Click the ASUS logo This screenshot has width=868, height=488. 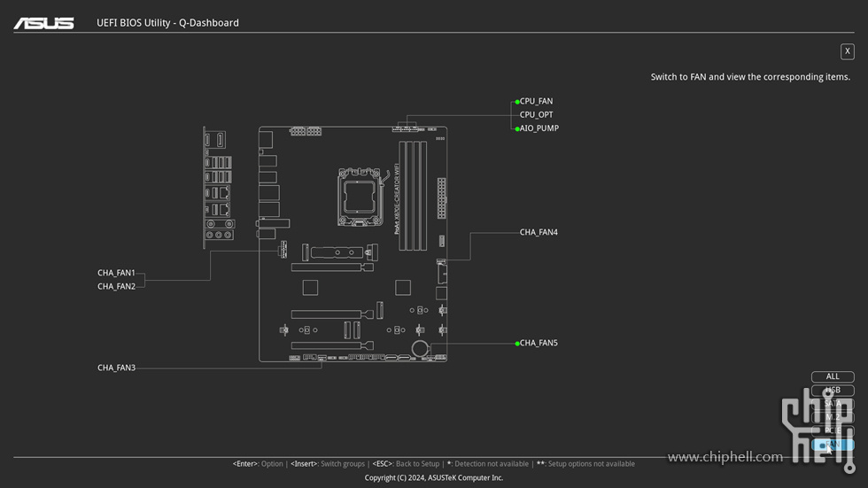[x=43, y=23]
